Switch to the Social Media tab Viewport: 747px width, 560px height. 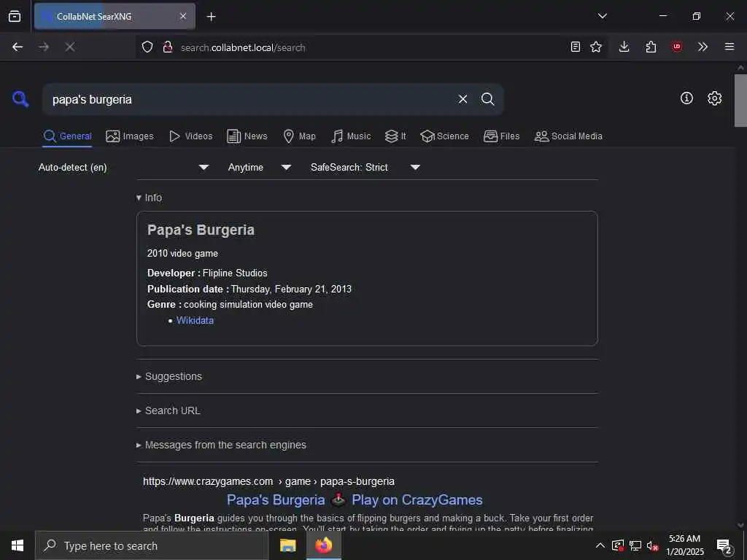tap(568, 136)
